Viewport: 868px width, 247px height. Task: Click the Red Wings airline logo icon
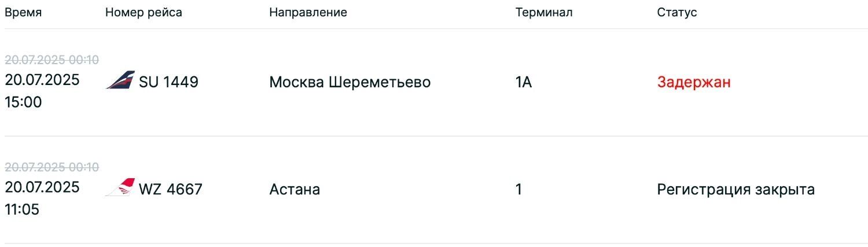(120, 187)
